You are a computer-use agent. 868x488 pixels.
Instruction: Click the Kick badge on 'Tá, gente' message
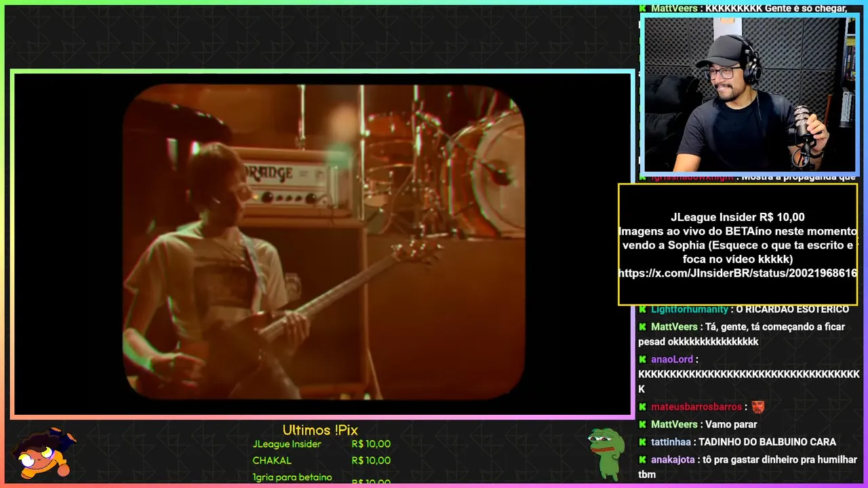(x=642, y=327)
